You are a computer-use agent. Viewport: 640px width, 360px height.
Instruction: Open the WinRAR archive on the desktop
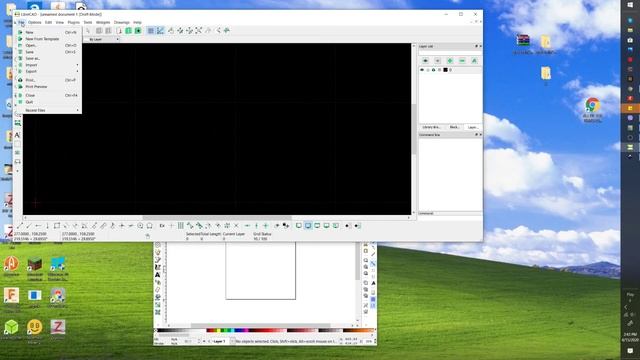[523, 41]
